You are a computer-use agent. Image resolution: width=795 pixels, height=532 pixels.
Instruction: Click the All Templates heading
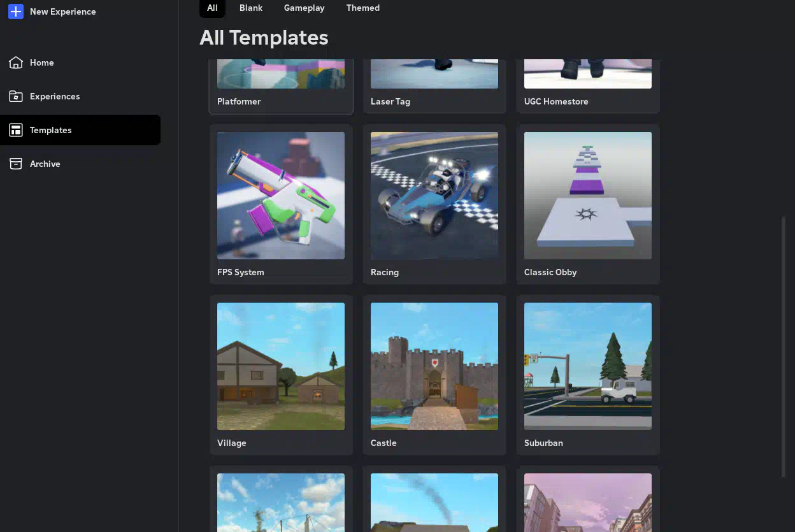pos(264,38)
